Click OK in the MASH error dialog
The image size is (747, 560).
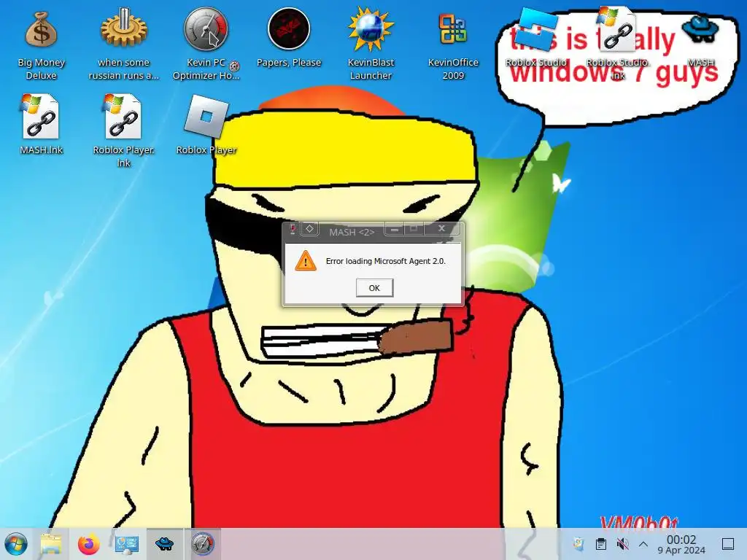374,287
